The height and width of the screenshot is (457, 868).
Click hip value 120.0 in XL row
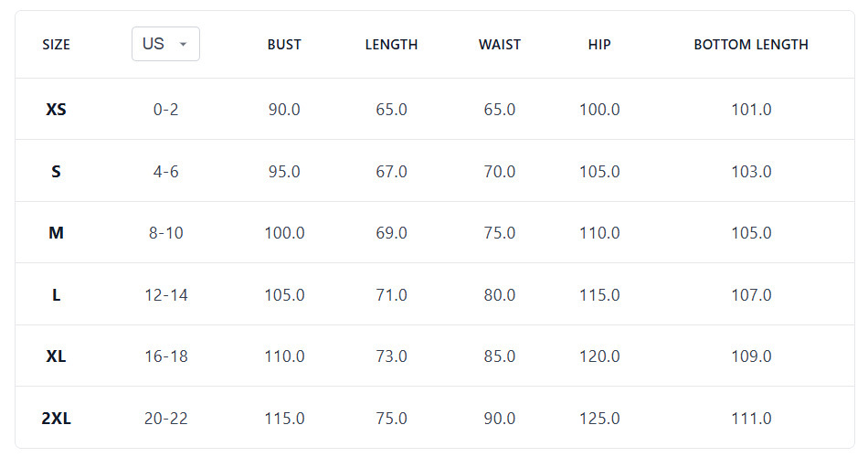click(599, 356)
